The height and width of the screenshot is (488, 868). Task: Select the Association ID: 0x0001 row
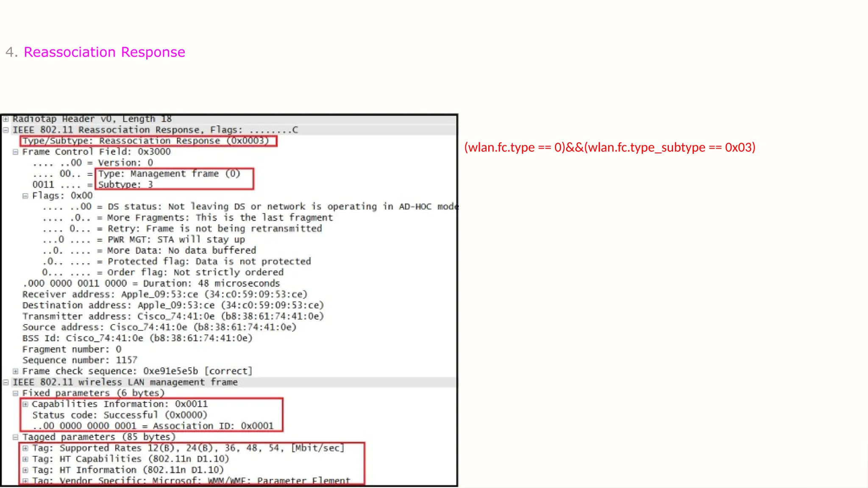point(153,426)
